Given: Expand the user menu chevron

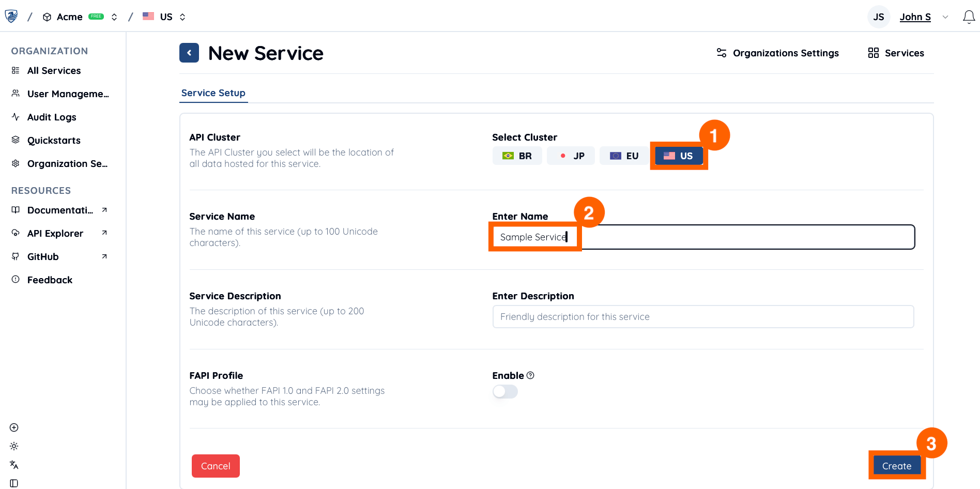Looking at the screenshot, I should click(945, 17).
